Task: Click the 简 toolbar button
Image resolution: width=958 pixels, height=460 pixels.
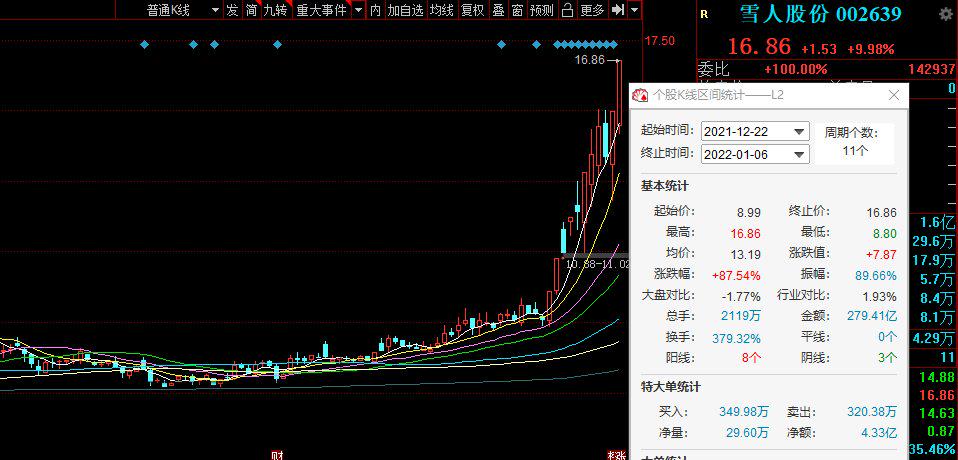Action: [251, 10]
